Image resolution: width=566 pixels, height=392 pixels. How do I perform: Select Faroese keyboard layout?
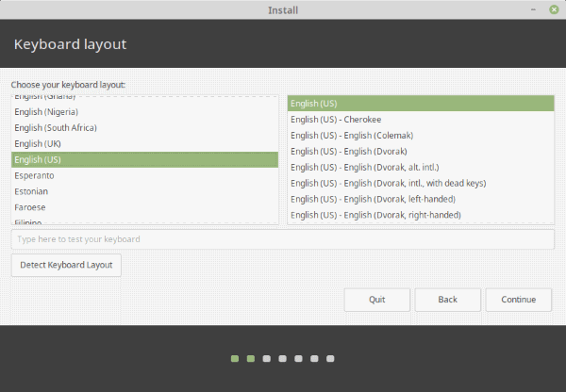[x=144, y=207]
